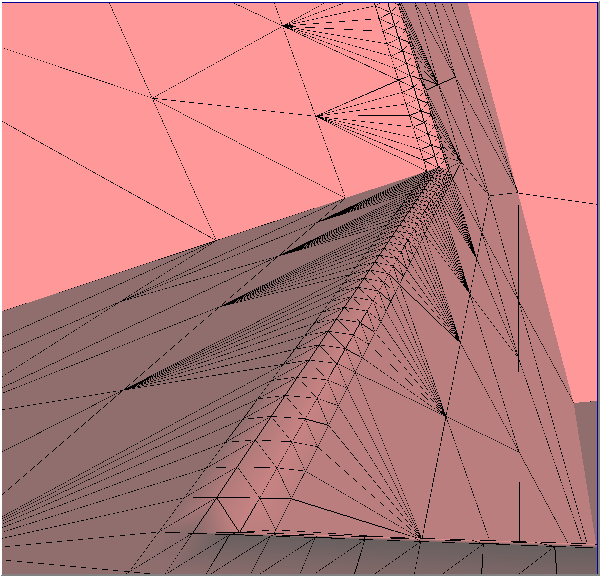Click the short vertical edge near bottom-right
The width and height of the screenshot is (600, 576).
pyautogui.click(x=519, y=510)
